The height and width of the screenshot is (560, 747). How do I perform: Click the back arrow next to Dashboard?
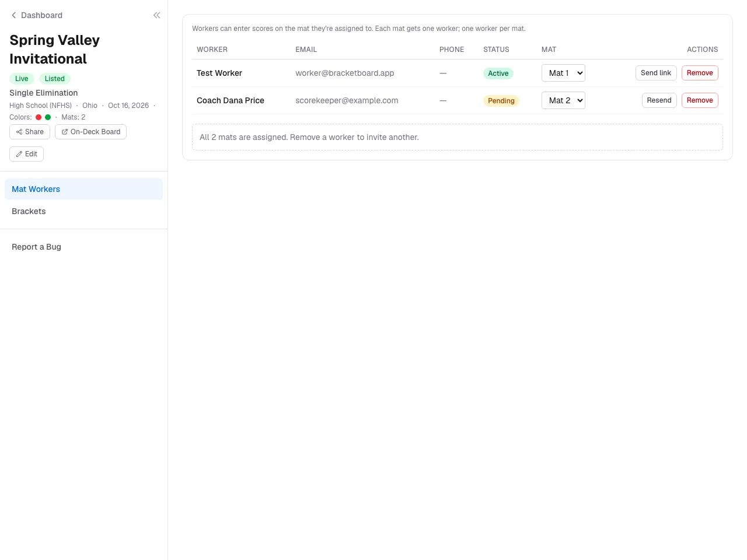pyautogui.click(x=14, y=15)
